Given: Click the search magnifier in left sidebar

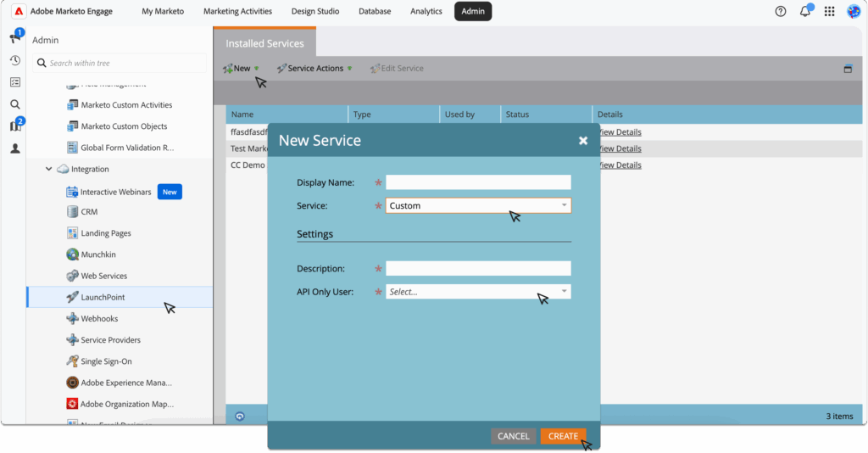Looking at the screenshot, I should pyautogui.click(x=15, y=104).
